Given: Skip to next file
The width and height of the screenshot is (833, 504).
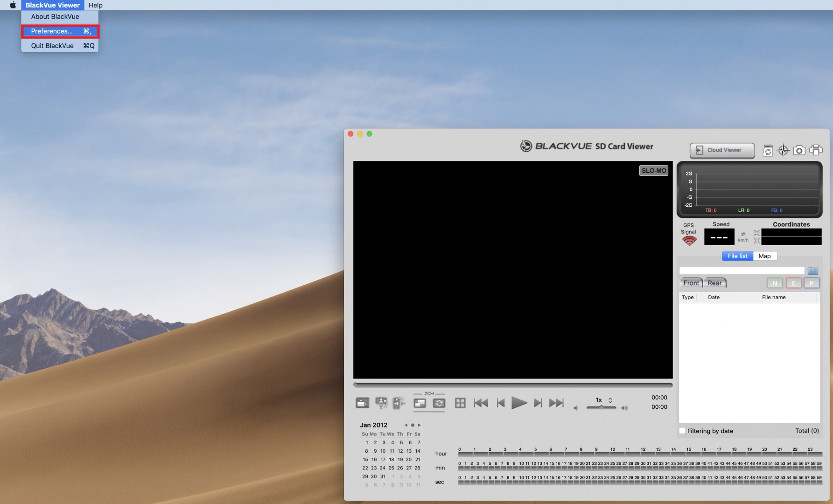Looking at the screenshot, I should (x=556, y=403).
